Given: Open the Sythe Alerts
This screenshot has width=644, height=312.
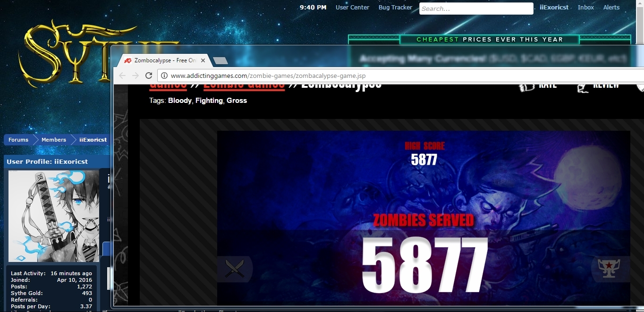Looking at the screenshot, I should (611, 8).
